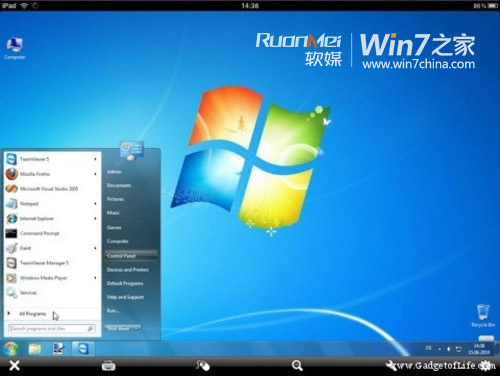Open Computer desktop icon
Screen dimensions: 500x376
click(14, 48)
